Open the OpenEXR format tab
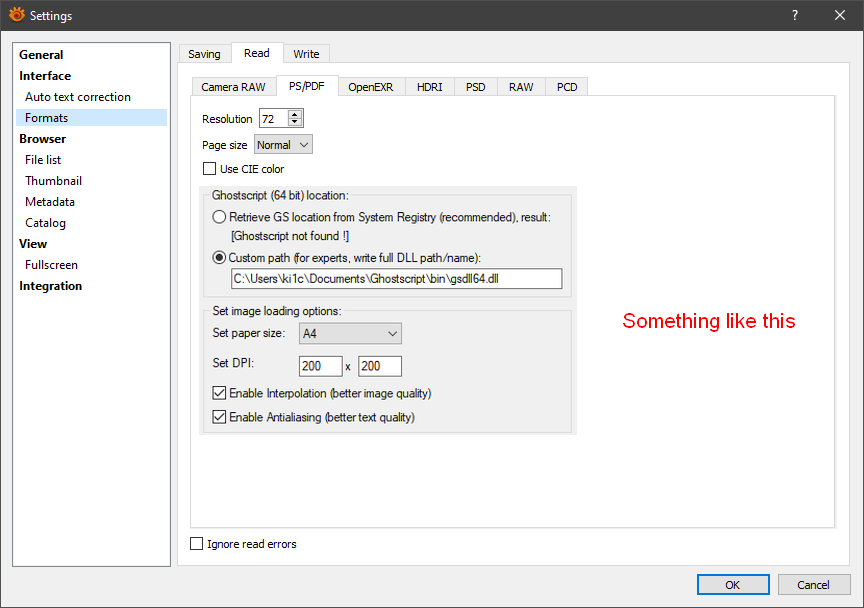 coord(370,87)
